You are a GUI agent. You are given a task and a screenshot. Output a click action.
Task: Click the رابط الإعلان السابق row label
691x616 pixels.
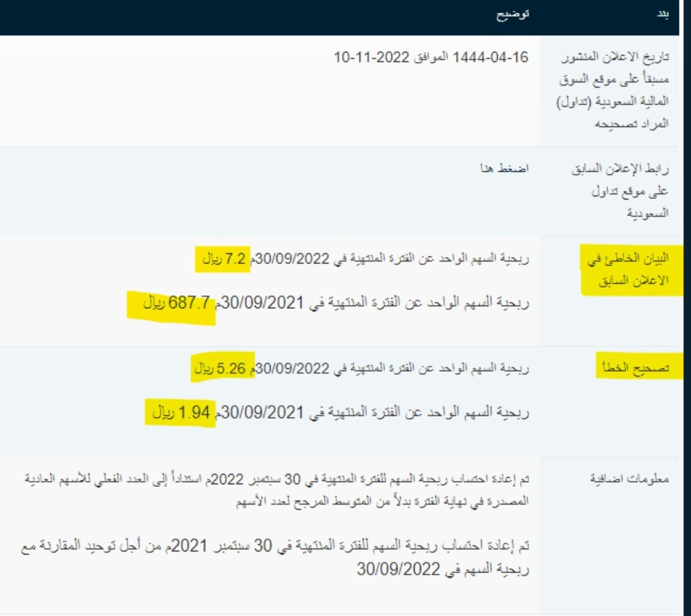click(x=620, y=191)
